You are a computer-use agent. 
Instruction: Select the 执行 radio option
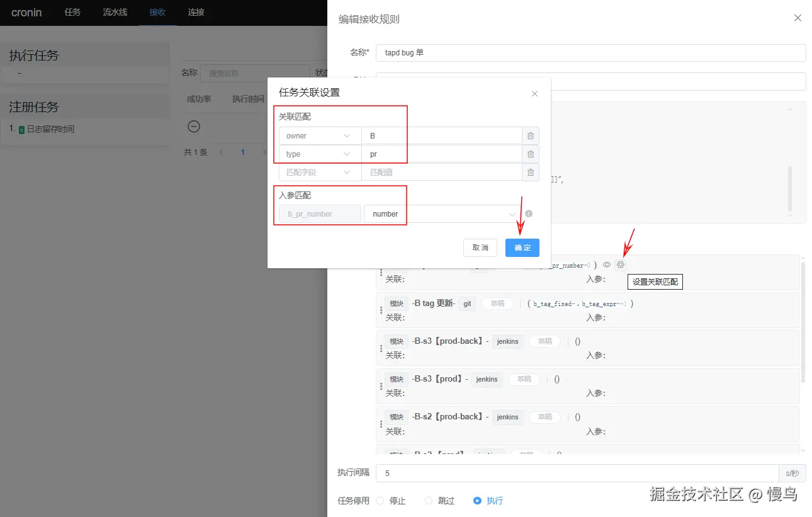[477, 501]
